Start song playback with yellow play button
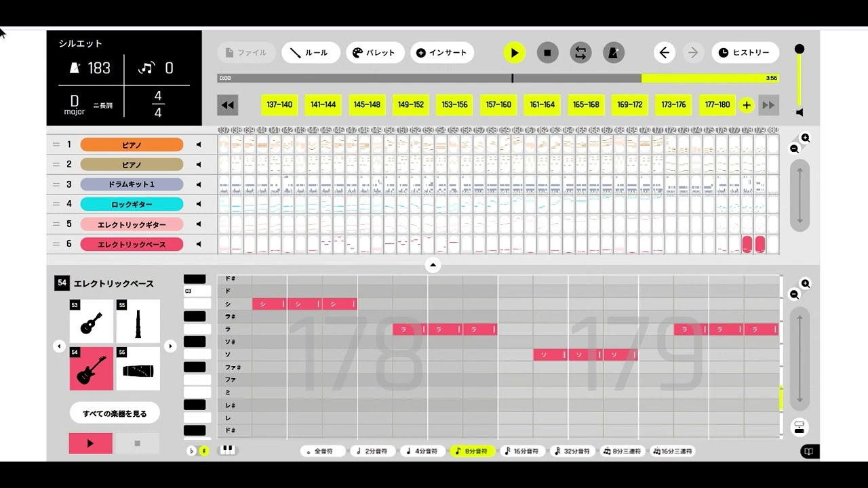The height and width of the screenshot is (488, 868). point(514,53)
